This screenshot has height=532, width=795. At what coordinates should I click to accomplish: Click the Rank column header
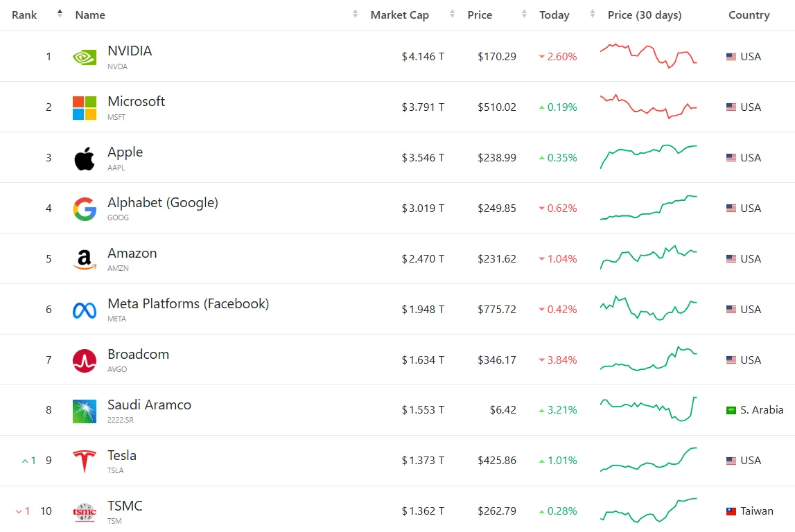[24, 15]
